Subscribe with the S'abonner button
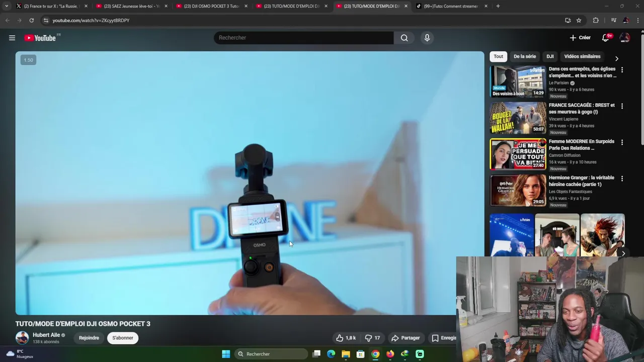This screenshot has width=644, height=362. click(x=123, y=338)
